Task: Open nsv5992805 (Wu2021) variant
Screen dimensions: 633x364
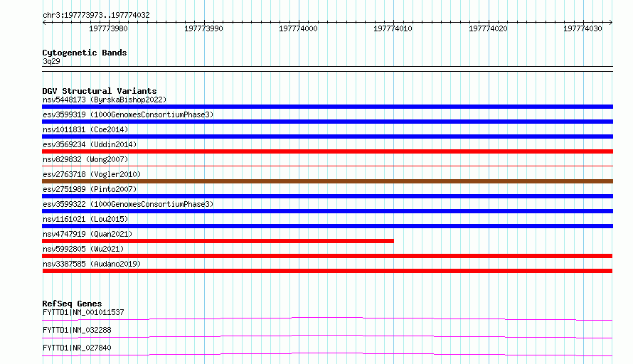Action: click(x=83, y=249)
